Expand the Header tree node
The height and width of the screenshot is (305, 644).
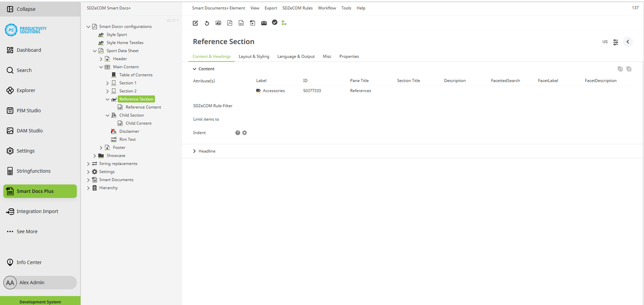(101, 59)
